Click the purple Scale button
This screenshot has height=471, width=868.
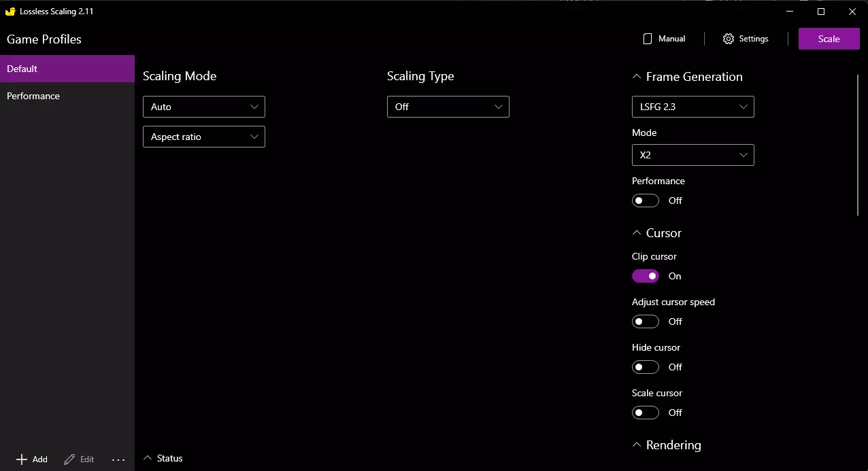[x=829, y=39]
